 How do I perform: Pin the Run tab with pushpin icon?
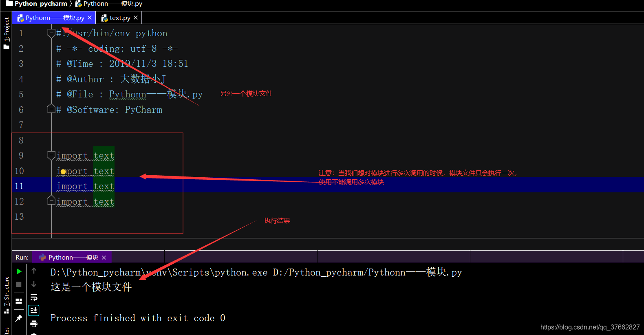[x=19, y=318]
